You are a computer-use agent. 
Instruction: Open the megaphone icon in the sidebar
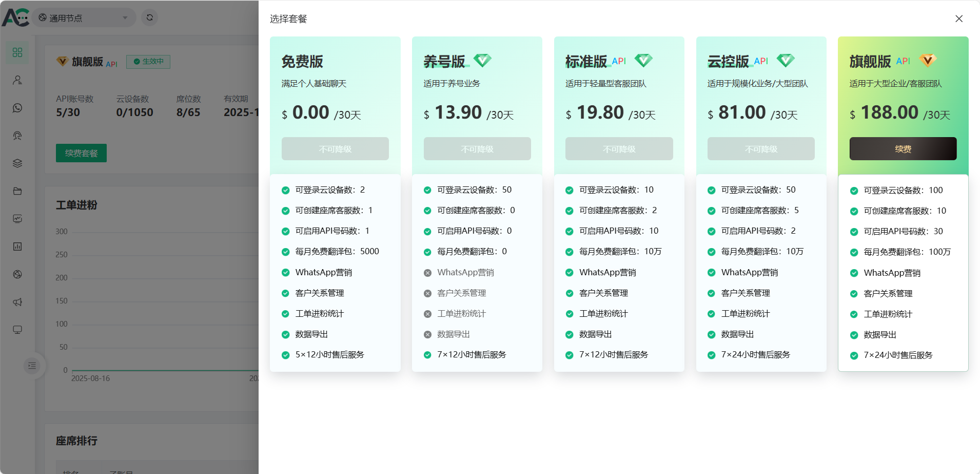(x=17, y=302)
